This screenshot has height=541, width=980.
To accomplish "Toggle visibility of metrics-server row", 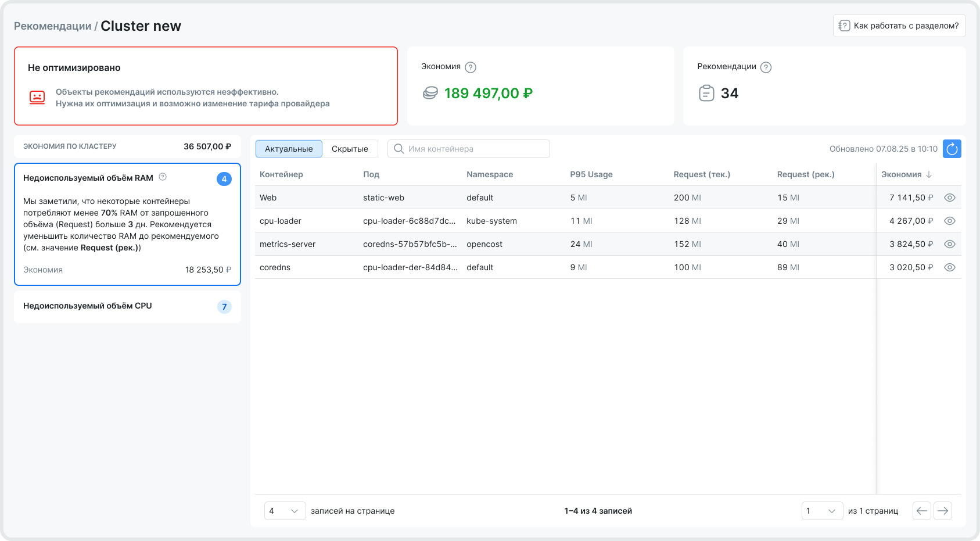I will (949, 244).
